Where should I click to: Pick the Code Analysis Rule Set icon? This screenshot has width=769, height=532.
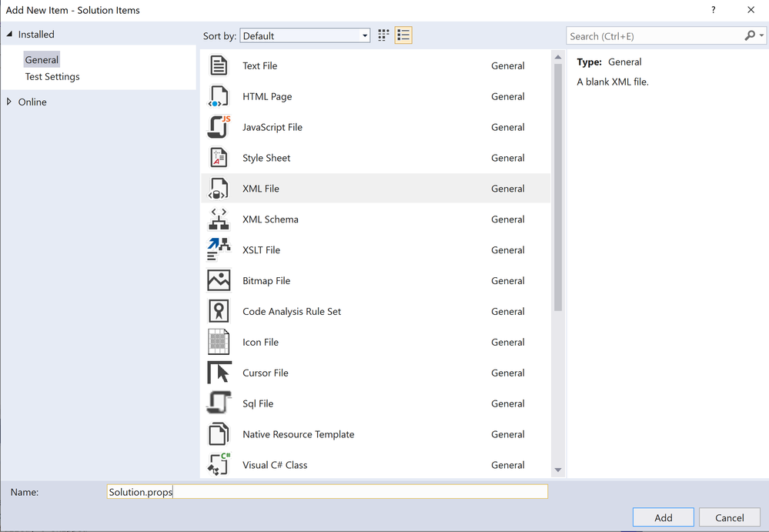(x=219, y=311)
